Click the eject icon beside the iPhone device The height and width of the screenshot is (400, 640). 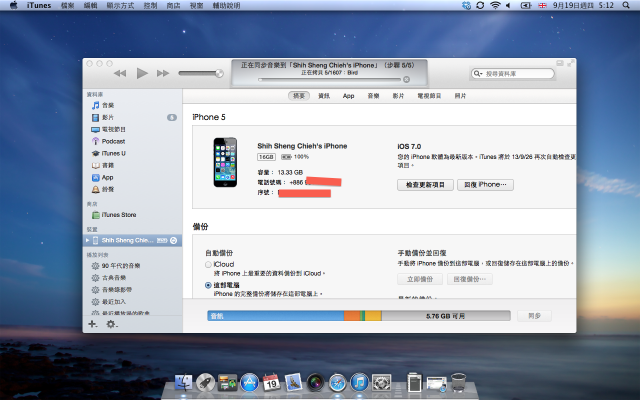coord(173,240)
